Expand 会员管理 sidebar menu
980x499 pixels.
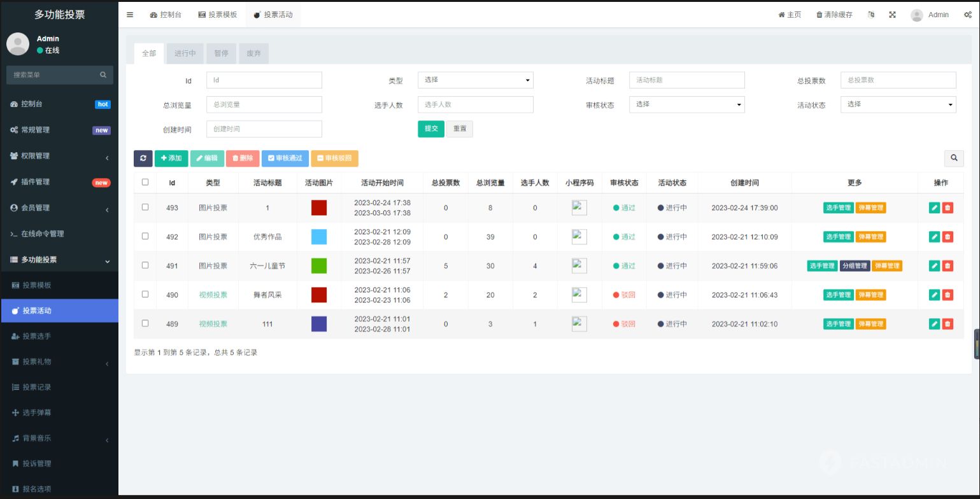click(x=59, y=208)
